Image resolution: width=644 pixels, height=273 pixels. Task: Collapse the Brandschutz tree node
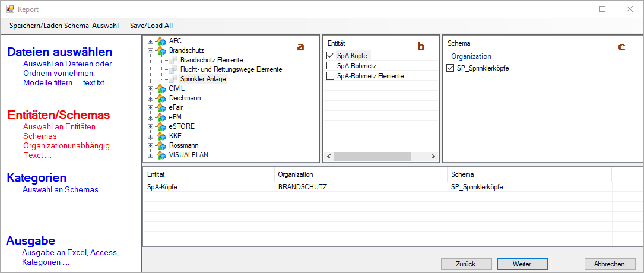coord(150,50)
